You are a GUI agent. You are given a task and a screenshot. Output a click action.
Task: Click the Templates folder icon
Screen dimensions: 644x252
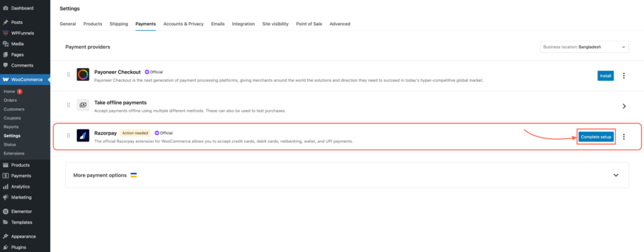coord(6,222)
